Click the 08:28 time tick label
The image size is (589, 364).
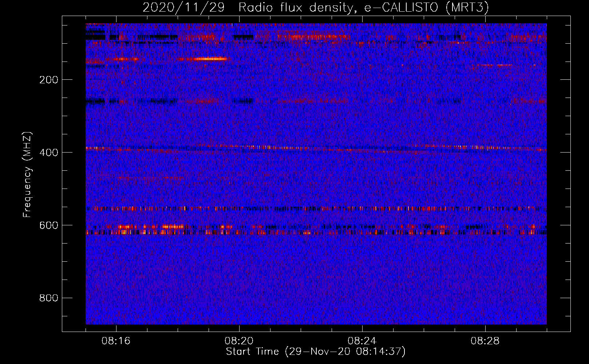point(485,341)
